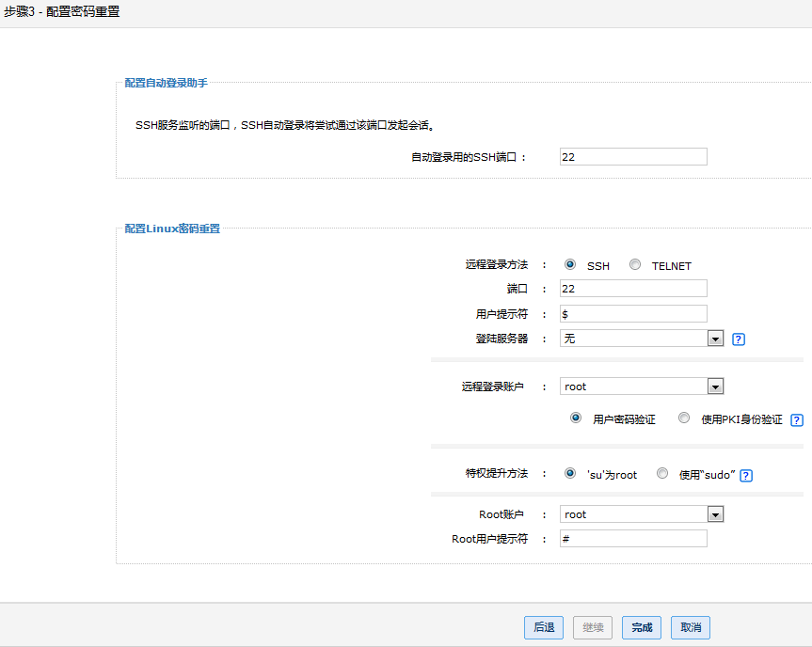This screenshot has height=647, width=812.
Task: Expand the 登陆服务器 dropdown
Action: [715, 339]
